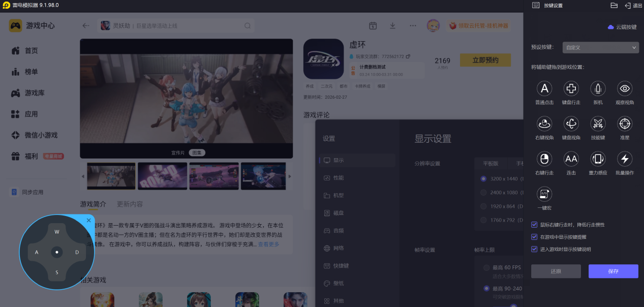
Task: Select the 普通点击 (normal tap) key icon
Action: (544, 89)
